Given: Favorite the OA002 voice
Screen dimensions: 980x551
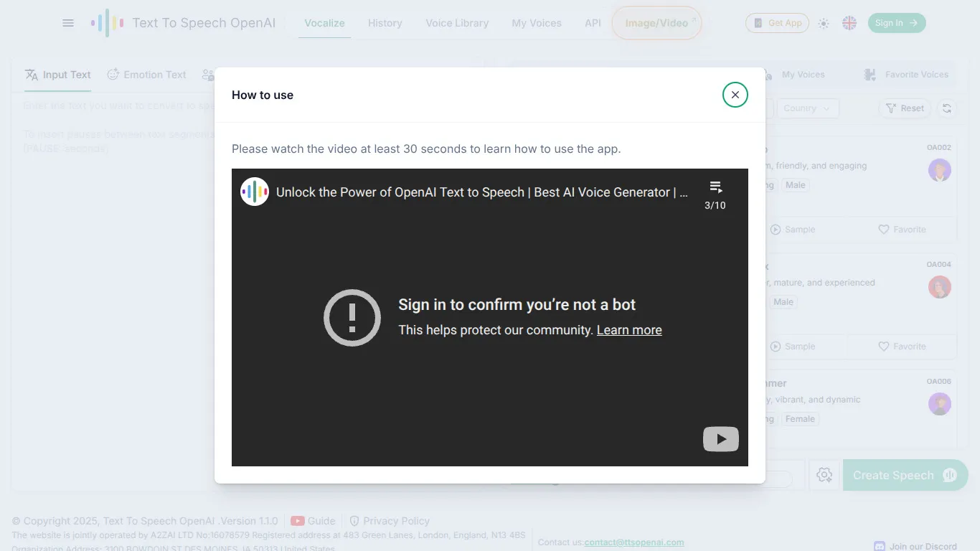Looking at the screenshot, I should [902, 230].
